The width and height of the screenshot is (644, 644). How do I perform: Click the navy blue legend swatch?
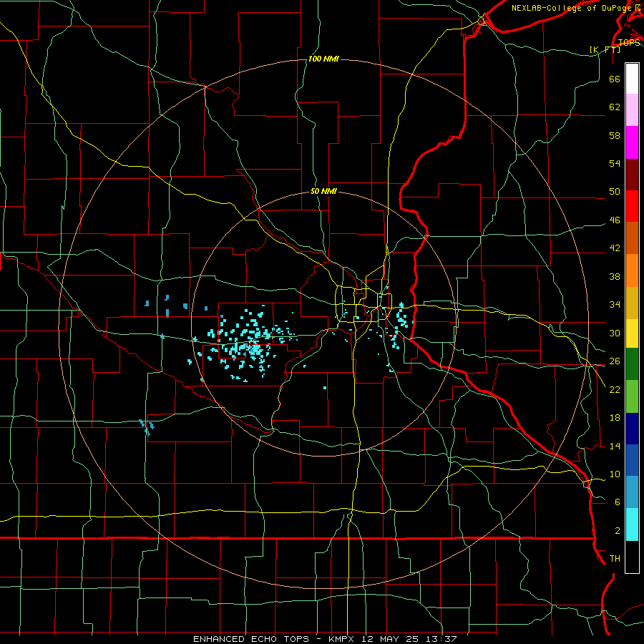[632, 429]
